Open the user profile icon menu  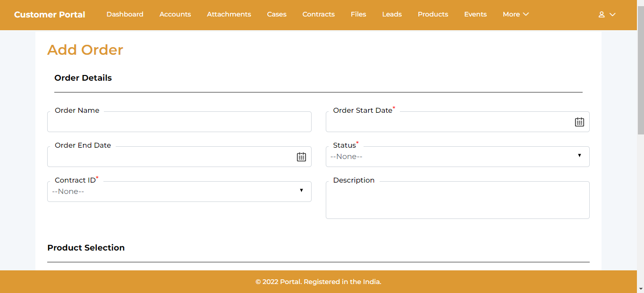607,15
